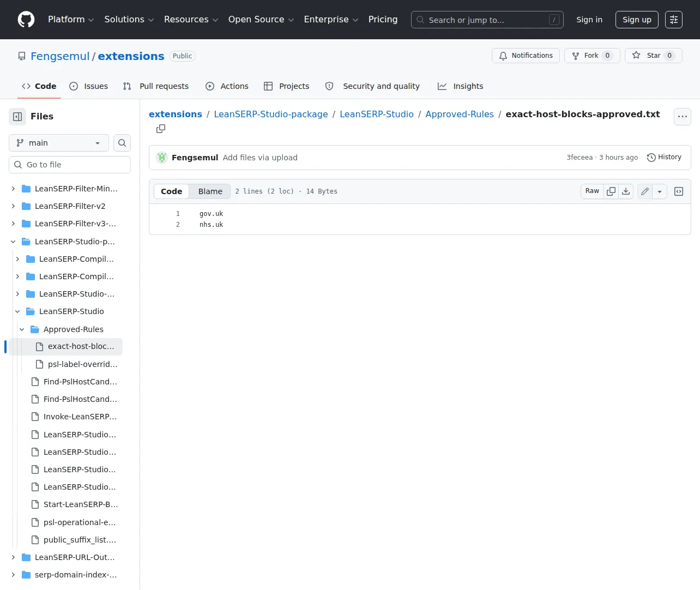Click the Sign up button
700x590 pixels.
(x=637, y=20)
